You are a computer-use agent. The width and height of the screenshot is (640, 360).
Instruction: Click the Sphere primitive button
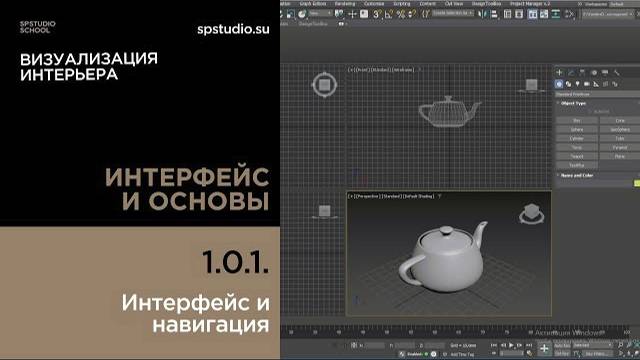point(577,129)
